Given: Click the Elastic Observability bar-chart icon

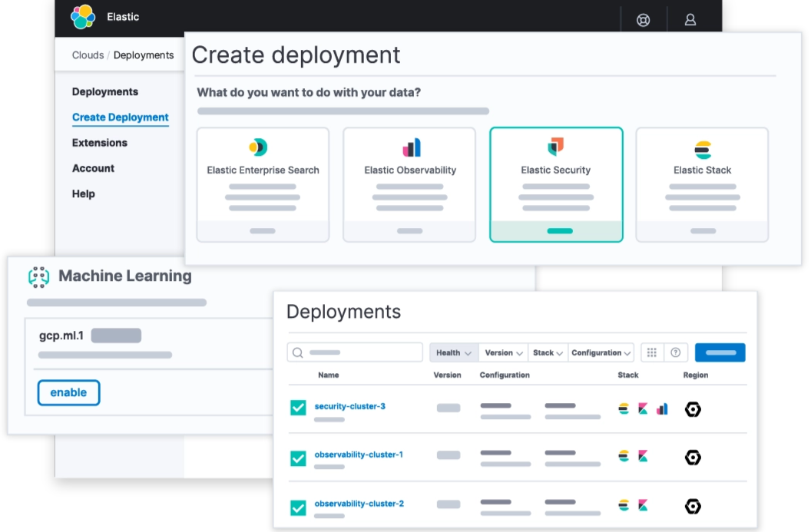Looking at the screenshot, I should click(412, 147).
